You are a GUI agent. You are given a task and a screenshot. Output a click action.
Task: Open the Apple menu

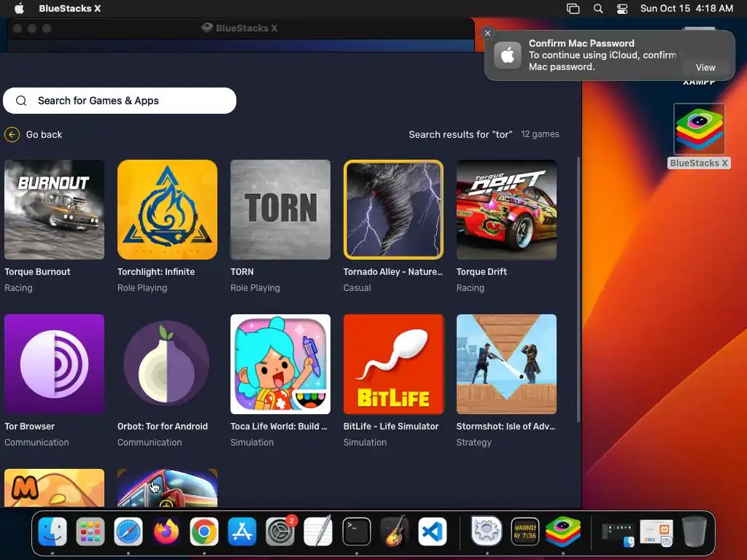pos(19,9)
